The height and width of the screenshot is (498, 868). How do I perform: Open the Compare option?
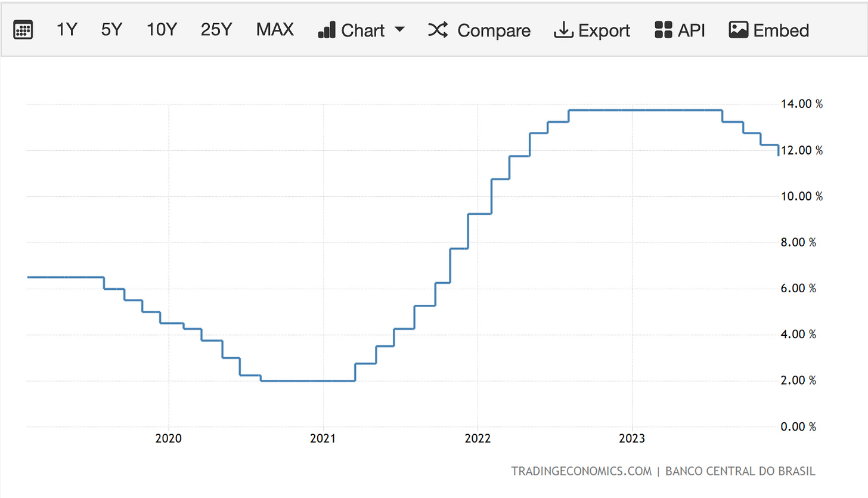click(x=494, y=30)
